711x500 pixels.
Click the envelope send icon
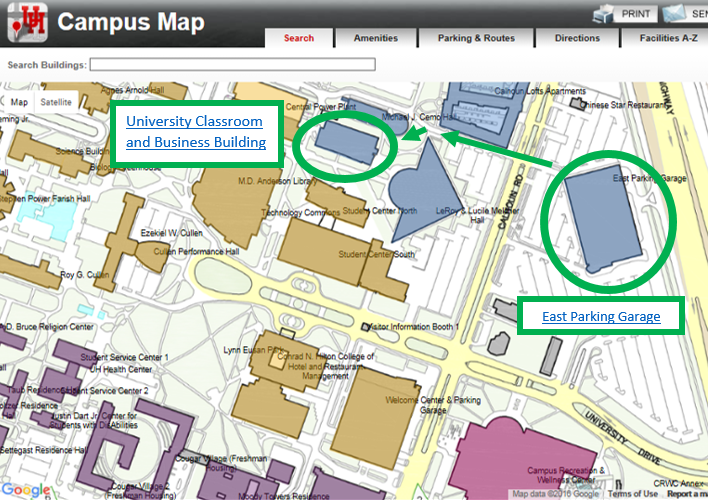coord(673,14)
